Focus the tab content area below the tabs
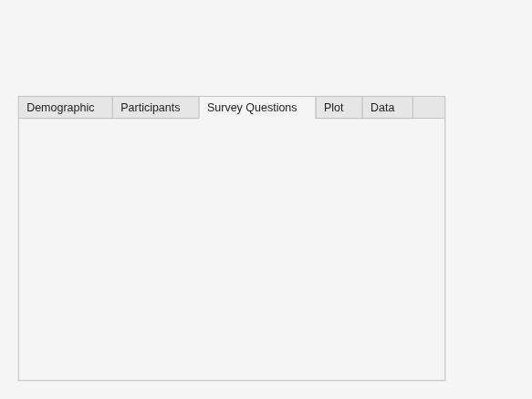Image resolution: width=532 pixels, height=399 pixels. pos(232,249)
